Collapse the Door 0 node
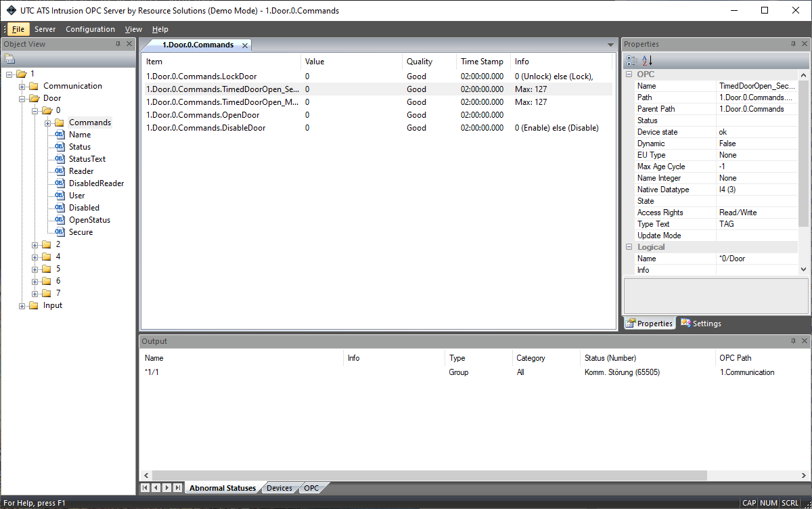812x509 pixels. click(35, 110)
